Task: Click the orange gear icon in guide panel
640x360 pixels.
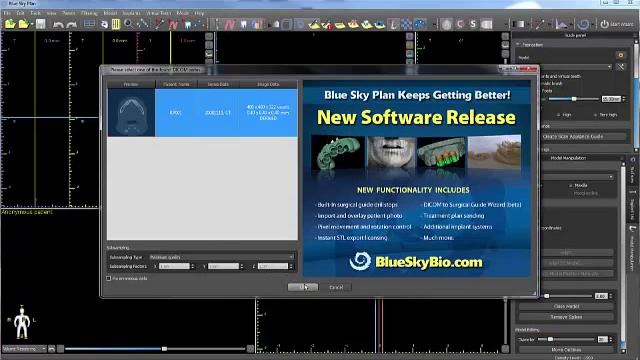Action: (x=620, y=55)
